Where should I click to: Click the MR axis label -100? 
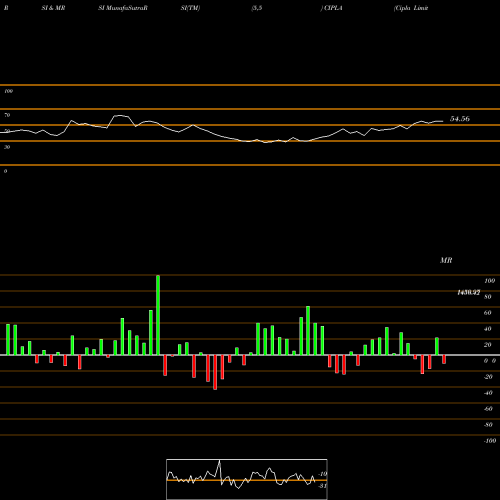[x=490, y=441]
